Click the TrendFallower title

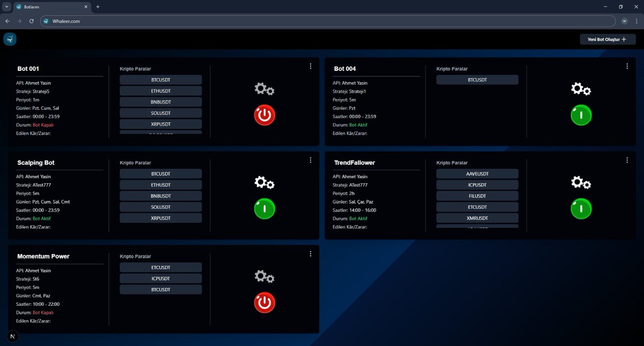click(354, 162)
